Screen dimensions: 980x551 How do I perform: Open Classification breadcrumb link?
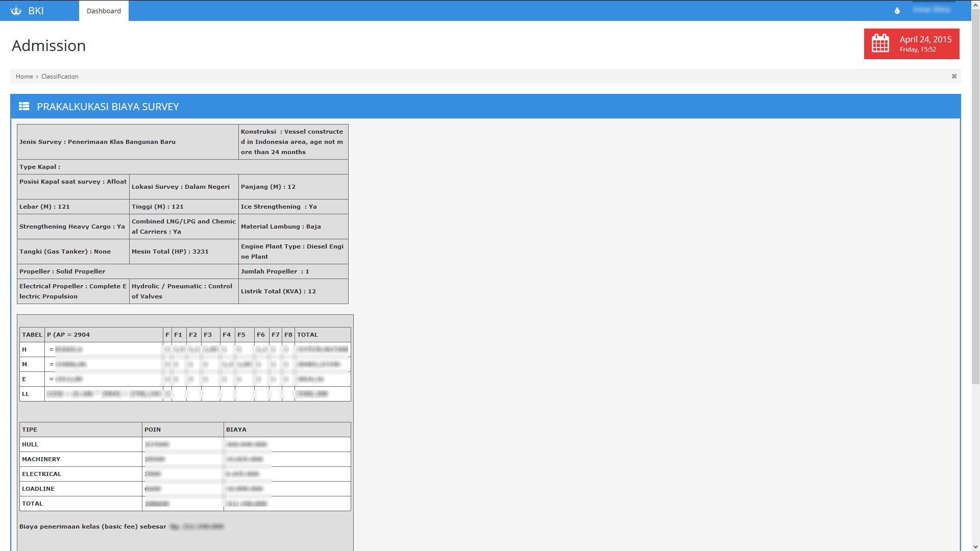[60, 77]
